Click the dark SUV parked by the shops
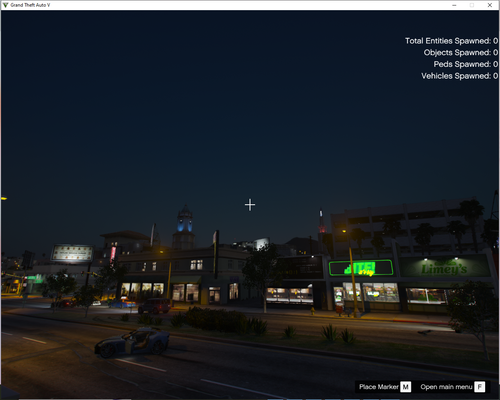The height and width of the screenshot is (400, 500). 154,306
